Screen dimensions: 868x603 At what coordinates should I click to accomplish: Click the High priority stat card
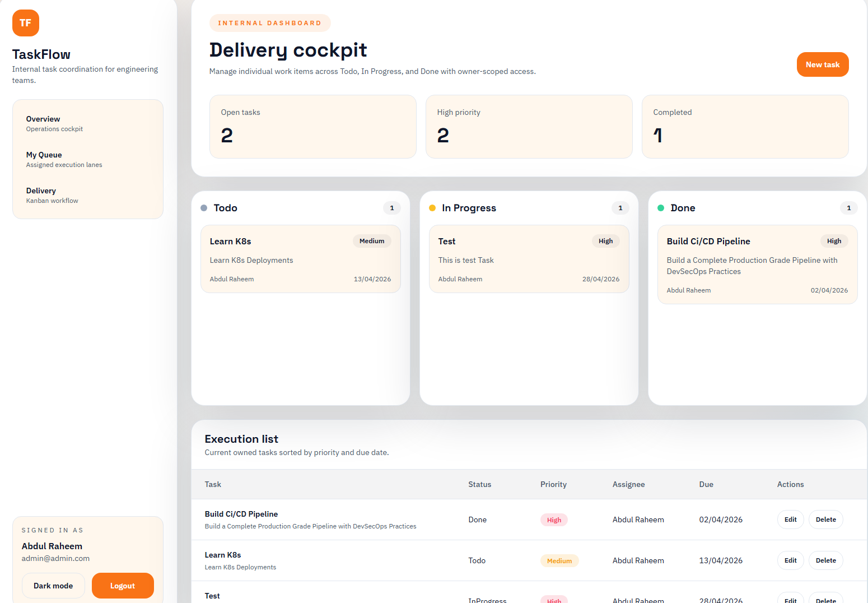pos(529,127)
